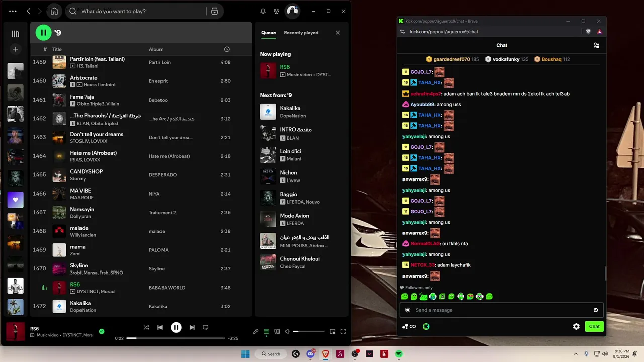
Task: Switch to the Recently played tab
Action: click(x=301, y=33)
